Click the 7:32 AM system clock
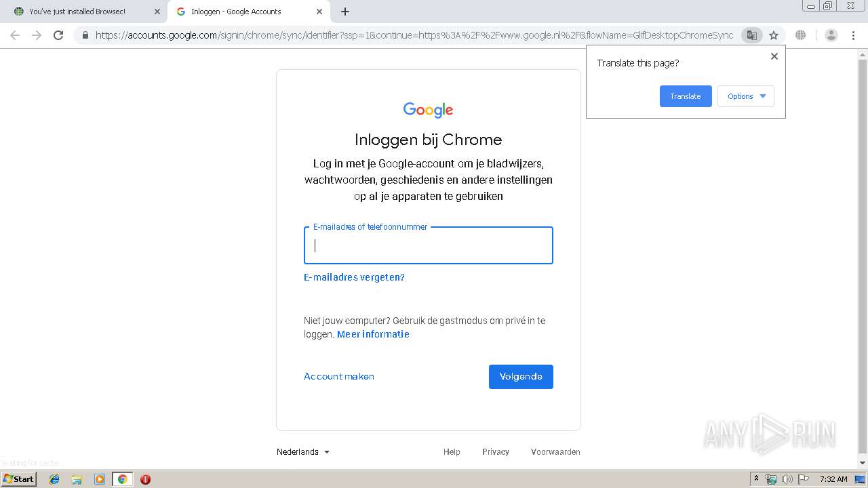This screenshot has height=488, width=868. (833, 479)
